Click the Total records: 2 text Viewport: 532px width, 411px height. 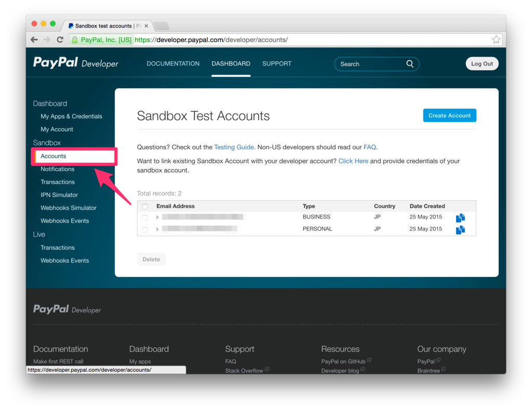[159, 194]
